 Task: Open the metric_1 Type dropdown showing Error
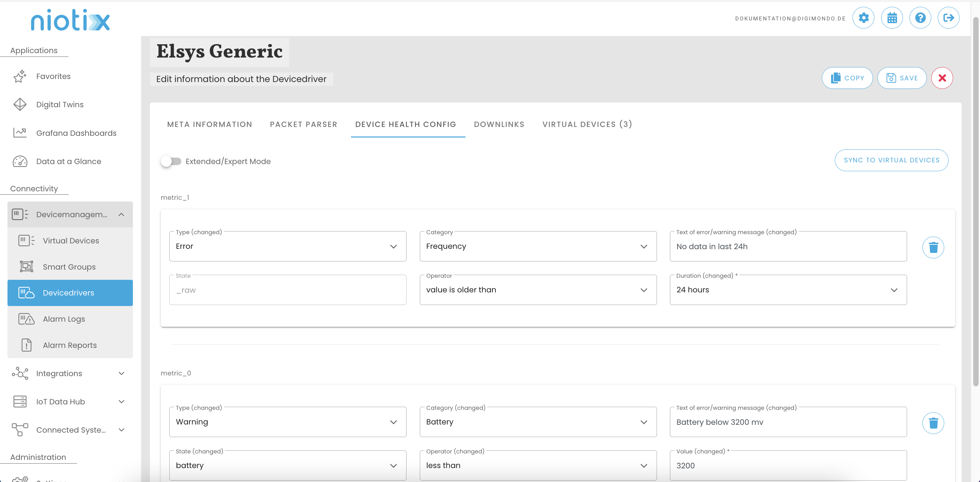pyautogui.click(x=287, y=246)
